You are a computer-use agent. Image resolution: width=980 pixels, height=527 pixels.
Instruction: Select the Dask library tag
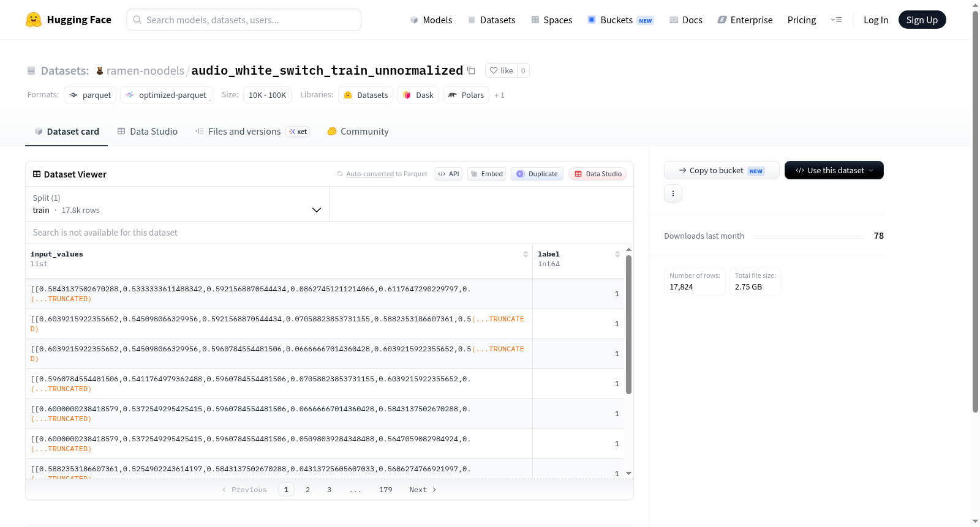click(418, 95)
